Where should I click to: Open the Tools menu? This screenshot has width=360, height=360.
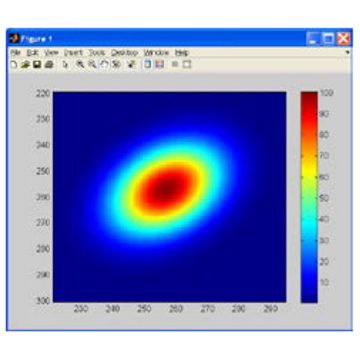point(97,53)
